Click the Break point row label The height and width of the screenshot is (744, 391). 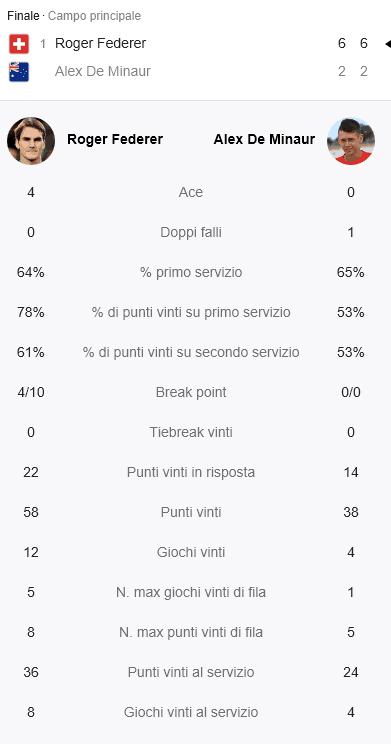pyautogui.click(x=191, y=392)
